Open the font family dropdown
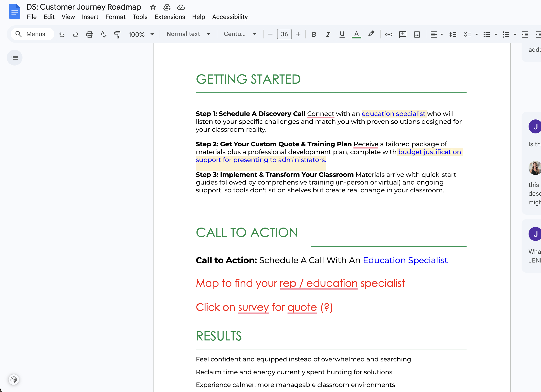The image size is (541, 392). (240, 34)
